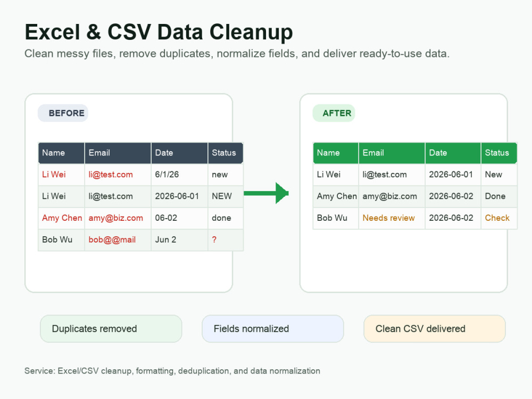
Task: Click the lowercase "done" status cell
Action: coord(226,218)
